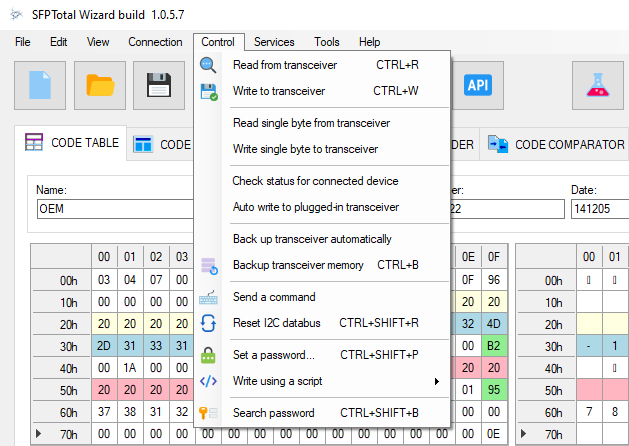
Task: Click the green padlock icon beside Set a password
Action: click(208, 355)
